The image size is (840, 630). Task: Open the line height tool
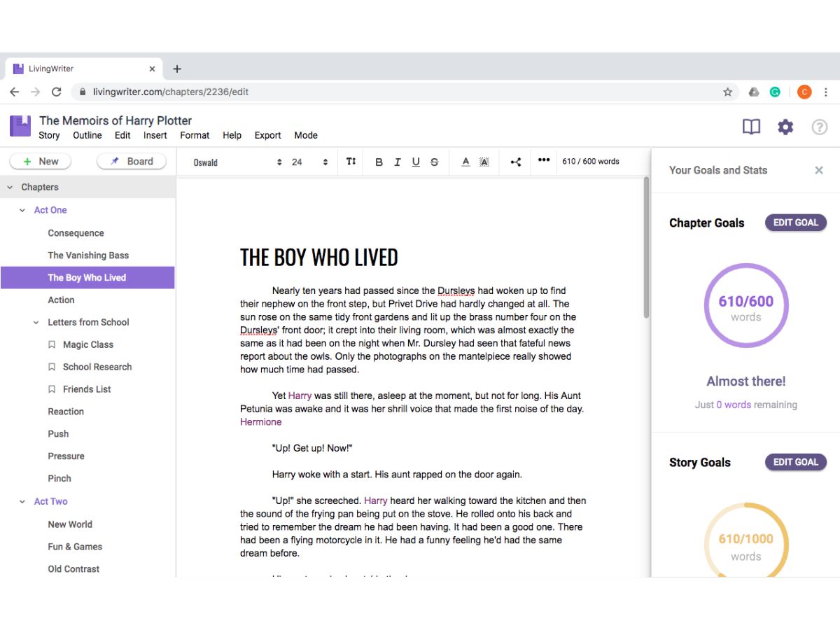point(351,162)
